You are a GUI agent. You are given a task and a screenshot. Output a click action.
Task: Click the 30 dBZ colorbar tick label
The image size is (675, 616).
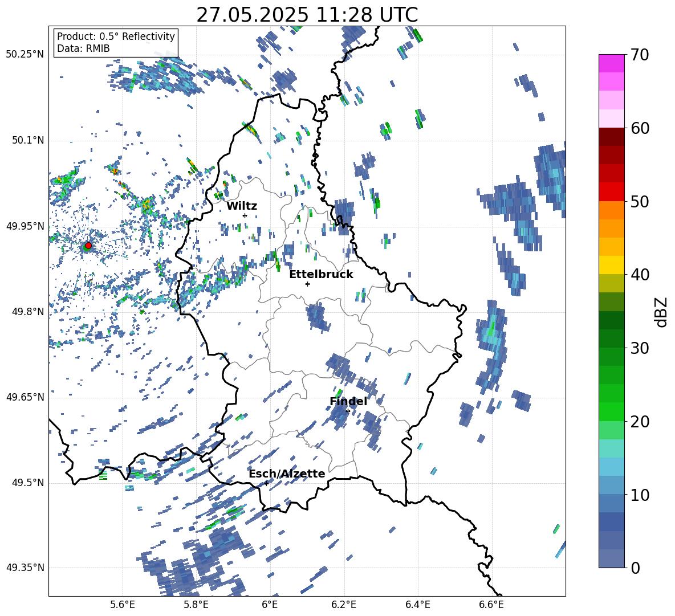pos(639,348)
